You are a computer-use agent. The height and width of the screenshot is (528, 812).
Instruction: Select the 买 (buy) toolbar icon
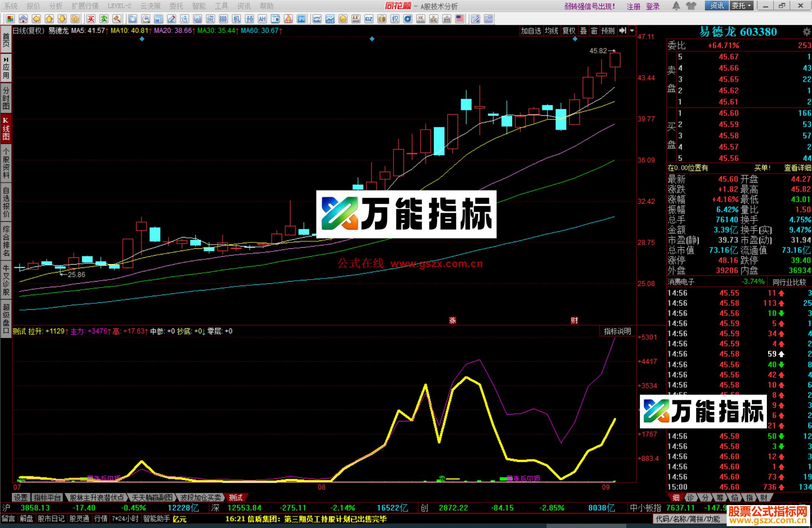click(91, 19)
